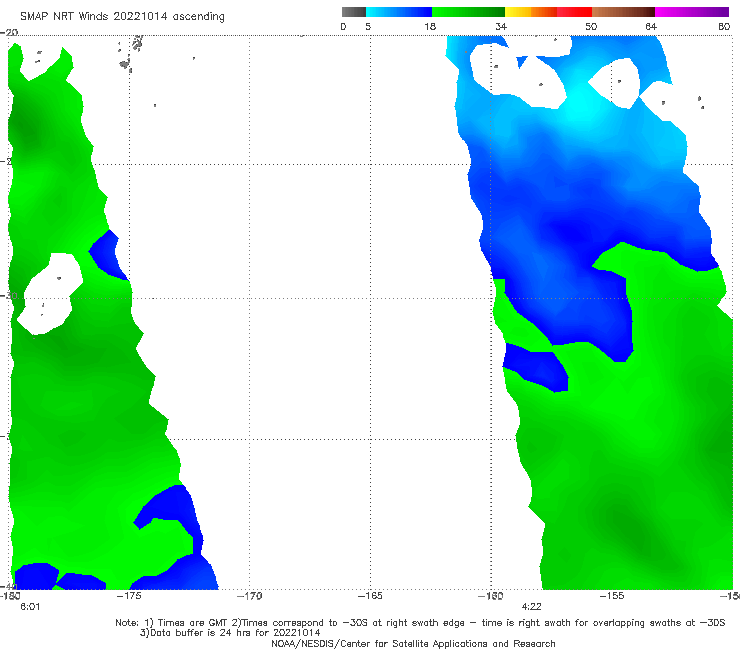The width and height of the screenshot is (740, 650).
Task: Click the color bar label "50"
Action: click(x=591, y=26)
